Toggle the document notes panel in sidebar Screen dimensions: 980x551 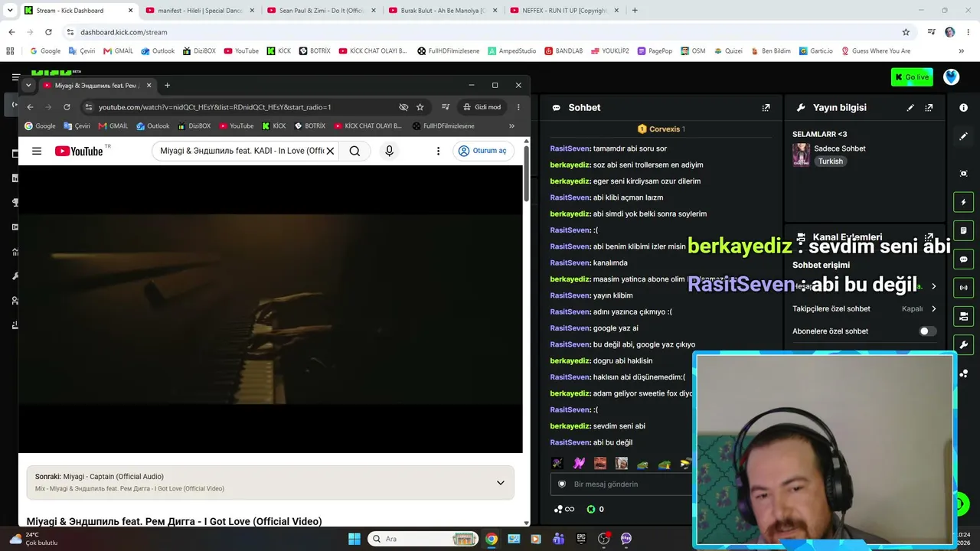tap(963, 230)
